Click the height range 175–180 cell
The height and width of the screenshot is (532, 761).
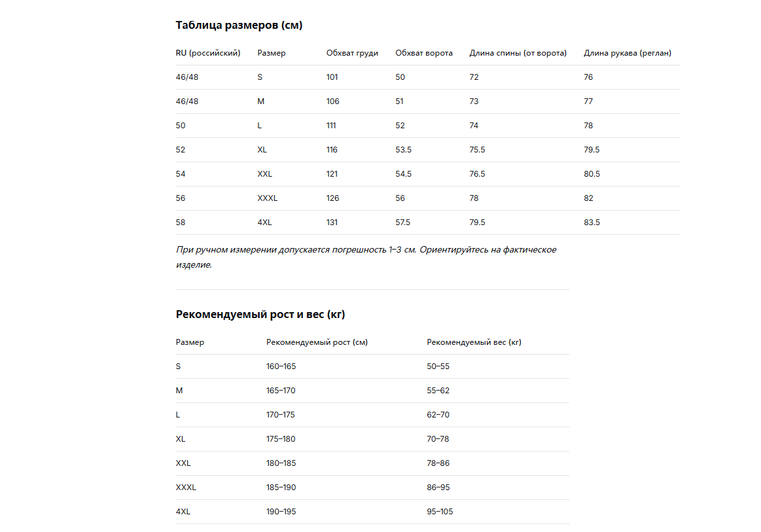click(x=281, y=439)
